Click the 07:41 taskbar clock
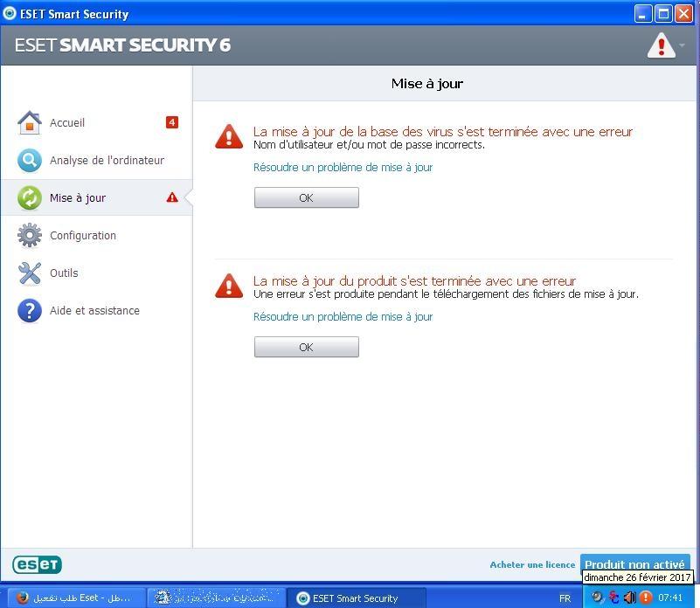 pyautogui.click(x=670, y=598)
